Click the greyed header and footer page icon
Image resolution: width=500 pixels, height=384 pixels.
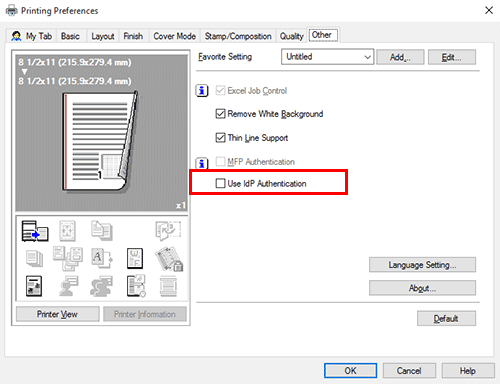pos(168,286)
